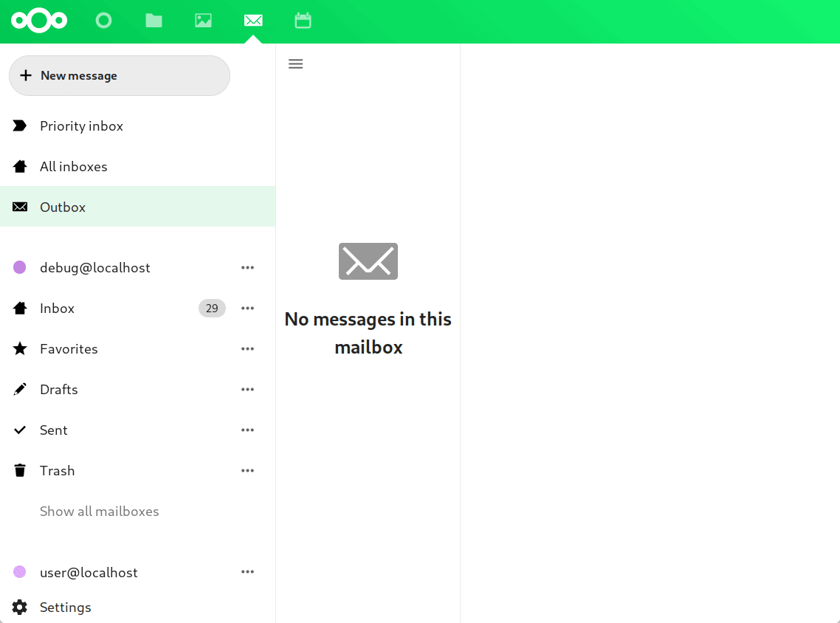Click the Outbox envelope icon
Viewport: 840px width, 623px height.
(20, 207)
